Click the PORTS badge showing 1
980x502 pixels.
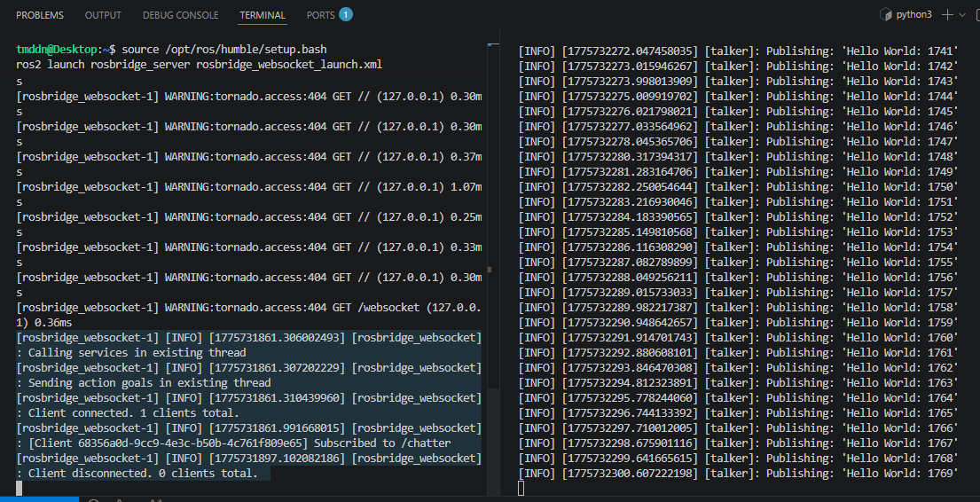346,14
